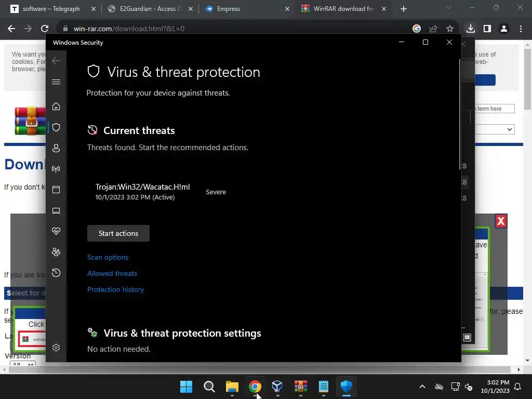Select Virus & threat protection shield icon
The width and height of the screenshot is (532, 399).
click(x=56, y=127)
